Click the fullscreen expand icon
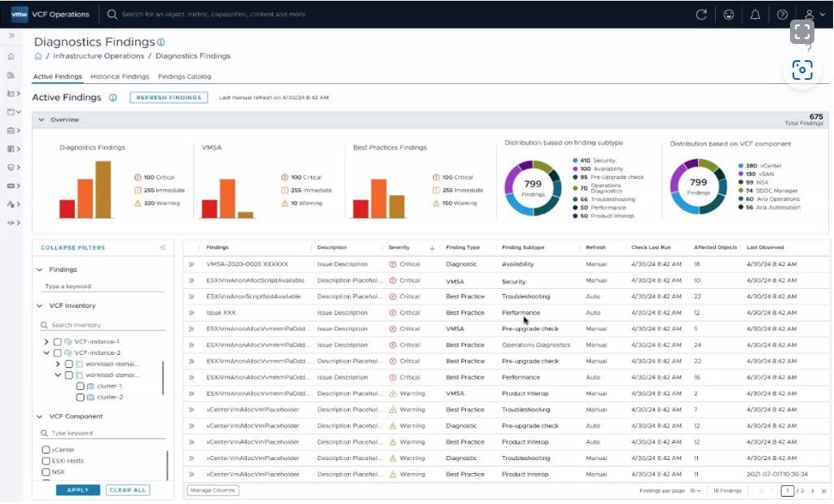The width and height of the screenshot is (834, 504). [x=801, y=32]
